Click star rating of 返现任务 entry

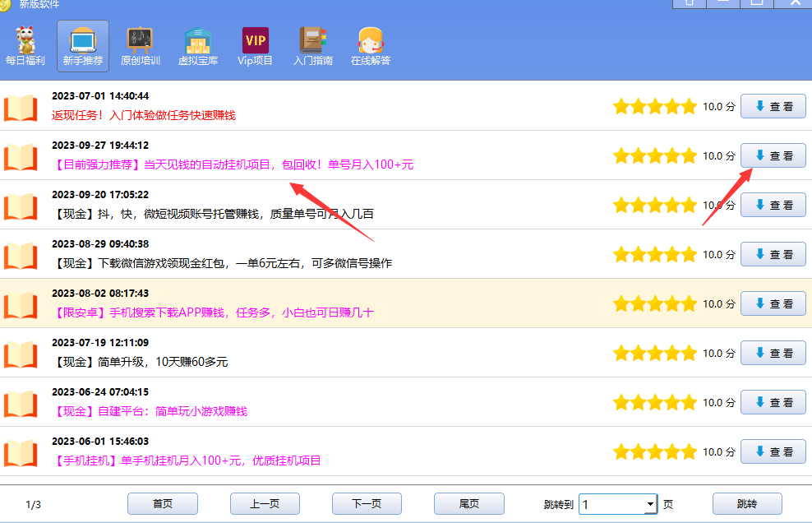pos(655,107)
